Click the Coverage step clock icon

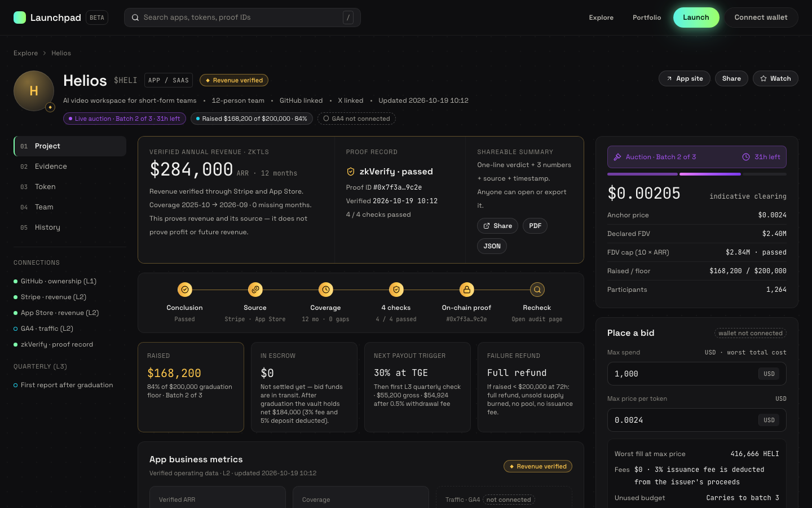click(326, 290)
